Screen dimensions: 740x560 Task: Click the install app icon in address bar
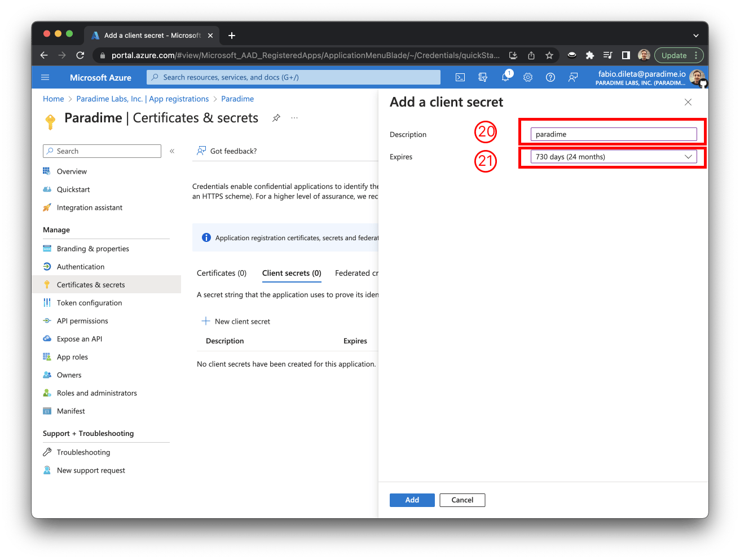[x=513, y=55]
